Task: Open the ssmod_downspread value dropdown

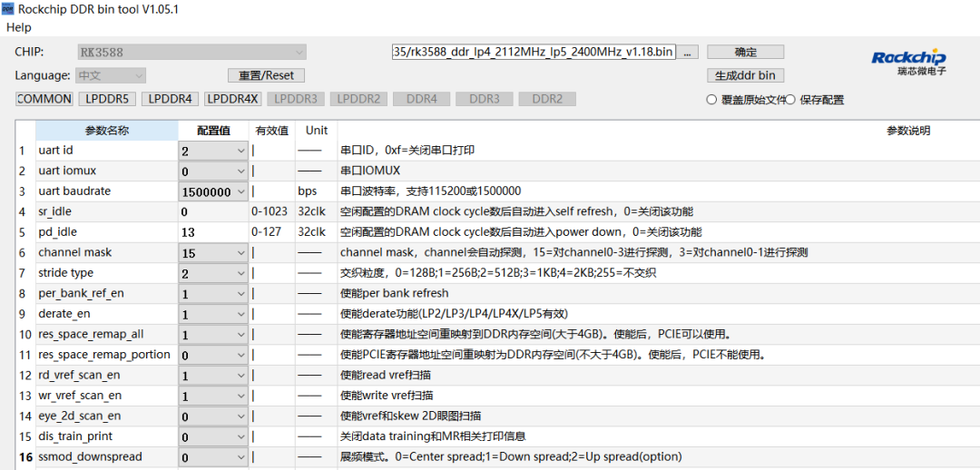Action: pyautogui.click(x=213, y=457)
